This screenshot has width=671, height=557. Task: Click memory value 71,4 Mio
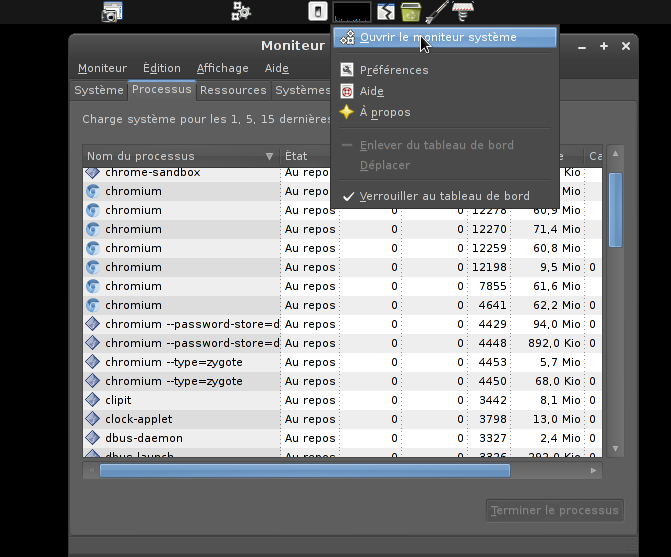click(556, 229)
